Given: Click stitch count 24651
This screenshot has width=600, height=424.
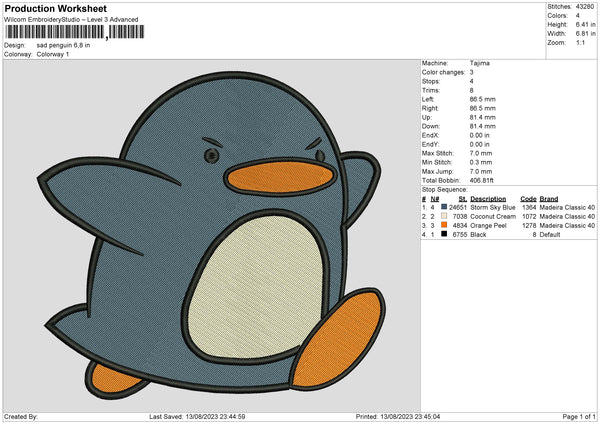Looking at the screenshot, I should pyautogui.click(x=458, y=207).
